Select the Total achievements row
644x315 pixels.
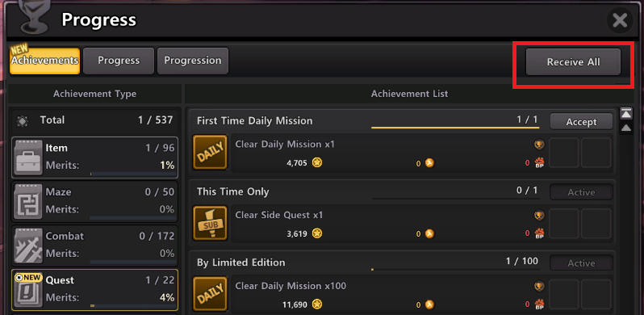[95, 120]
